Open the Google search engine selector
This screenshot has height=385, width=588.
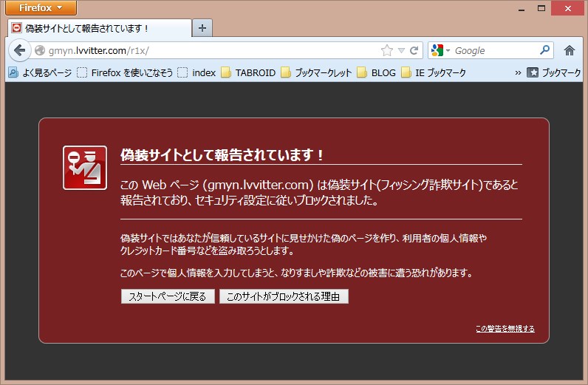point(440,50)
